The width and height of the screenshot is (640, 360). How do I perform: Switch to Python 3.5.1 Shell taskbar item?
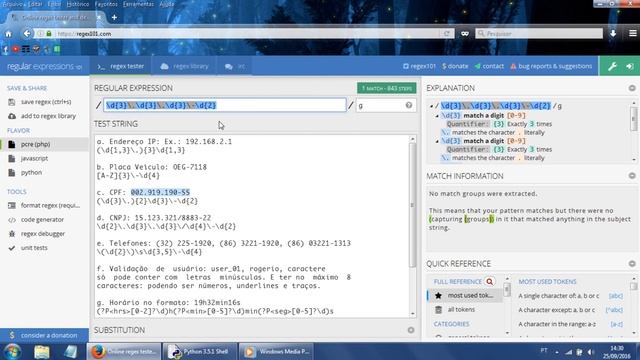(199, 351)
